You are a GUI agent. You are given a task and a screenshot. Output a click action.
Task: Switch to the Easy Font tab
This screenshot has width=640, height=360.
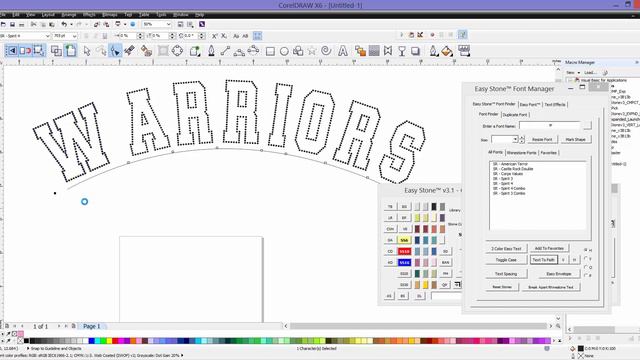click(530, 104)
